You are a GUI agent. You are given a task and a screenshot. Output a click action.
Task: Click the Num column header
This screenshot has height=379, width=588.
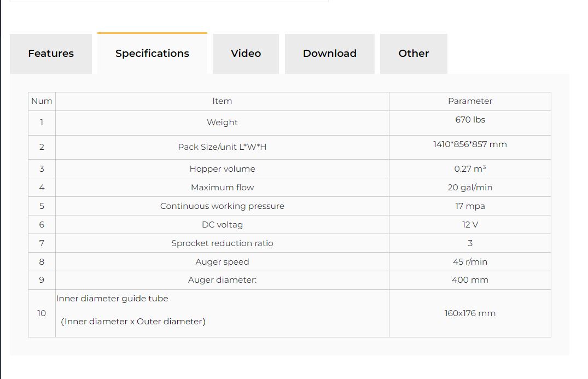[x=42, y=101]
